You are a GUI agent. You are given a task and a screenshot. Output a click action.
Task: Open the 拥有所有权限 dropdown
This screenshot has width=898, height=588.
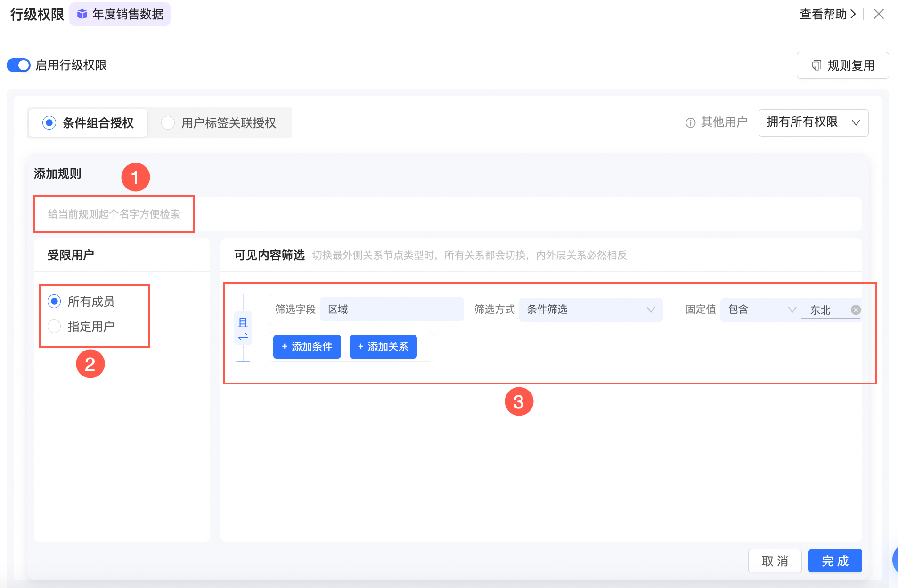click(x=813, y=122)
